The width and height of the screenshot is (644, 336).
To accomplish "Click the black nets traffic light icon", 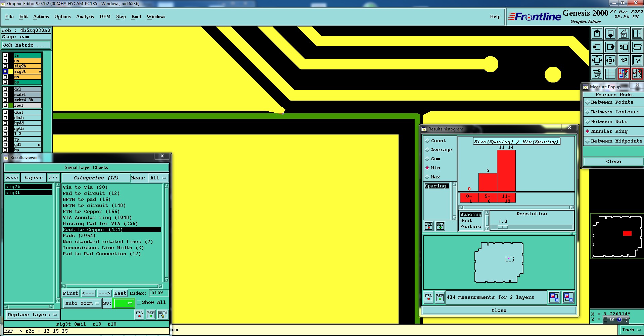I will [x=637, y=74].
